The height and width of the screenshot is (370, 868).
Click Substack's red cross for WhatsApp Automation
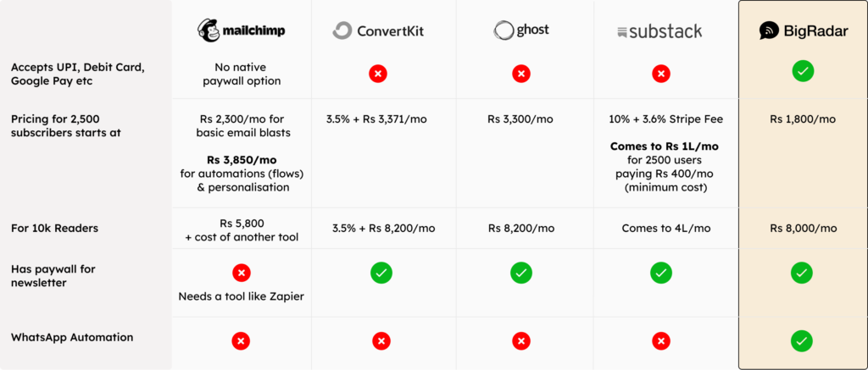[661, 341]
